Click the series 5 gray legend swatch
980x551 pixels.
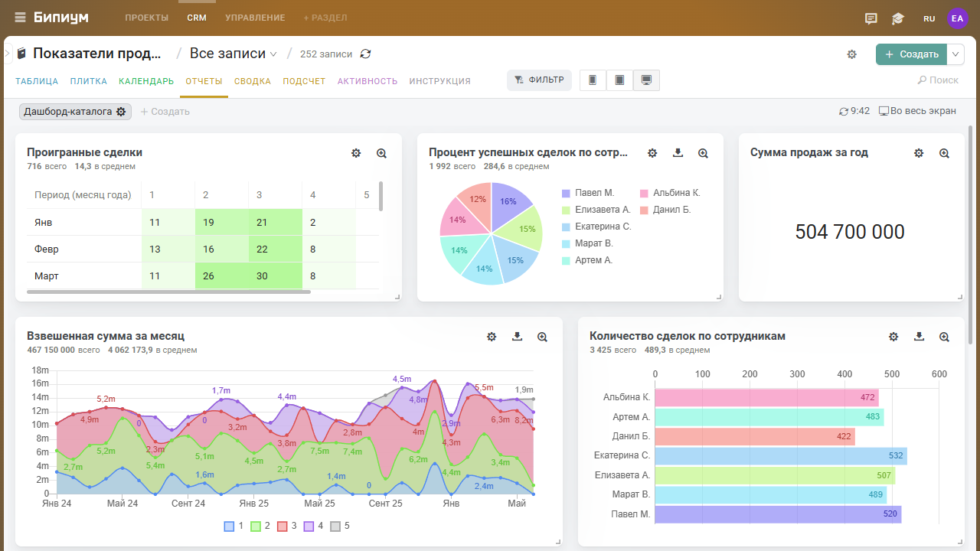(x=335, y=527)
